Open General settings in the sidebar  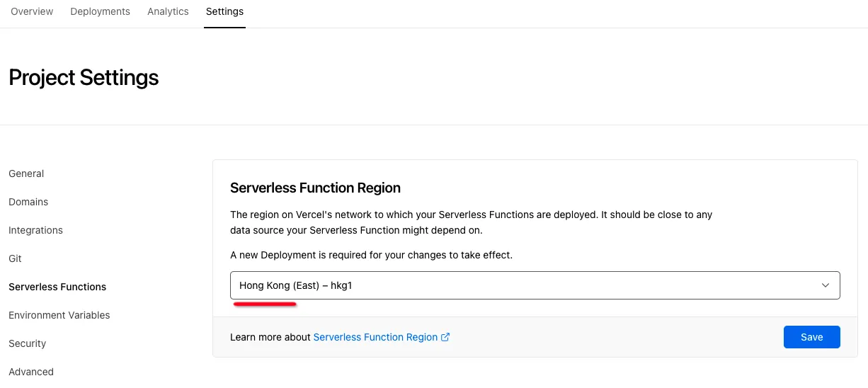[26, 173]
